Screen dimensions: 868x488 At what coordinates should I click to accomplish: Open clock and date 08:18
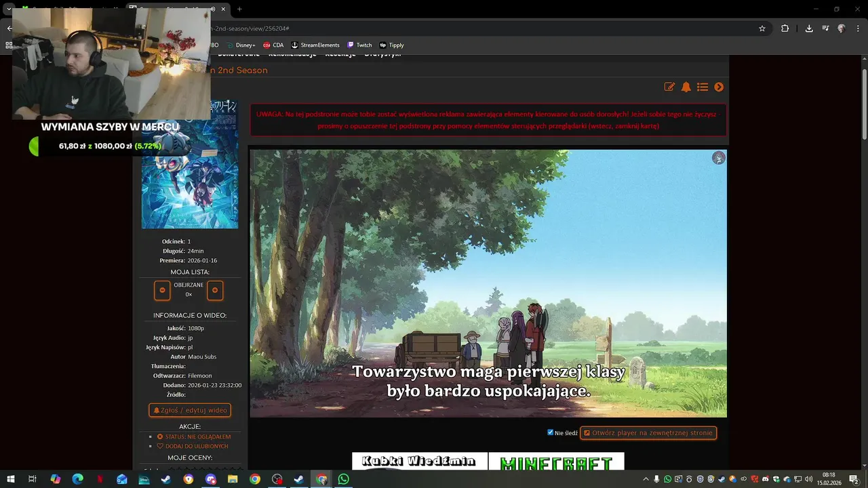click(x=829, y=479)
